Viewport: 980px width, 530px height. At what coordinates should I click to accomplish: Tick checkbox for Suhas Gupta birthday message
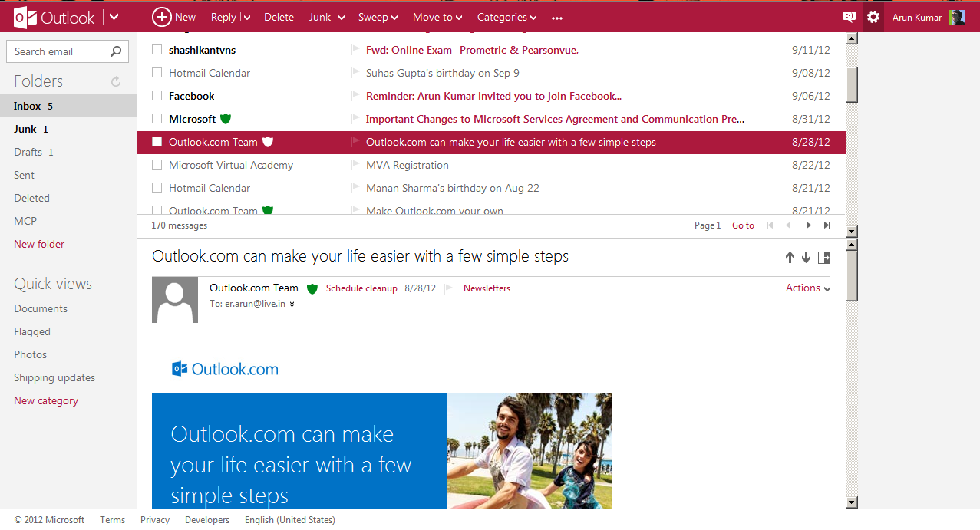[x=157, y=73]
